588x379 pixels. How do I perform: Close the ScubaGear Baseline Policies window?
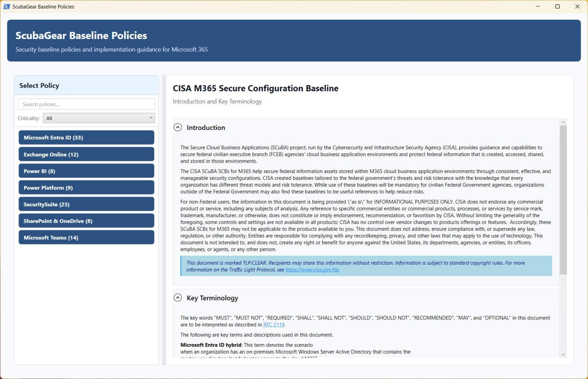click(x=577, y=7)
